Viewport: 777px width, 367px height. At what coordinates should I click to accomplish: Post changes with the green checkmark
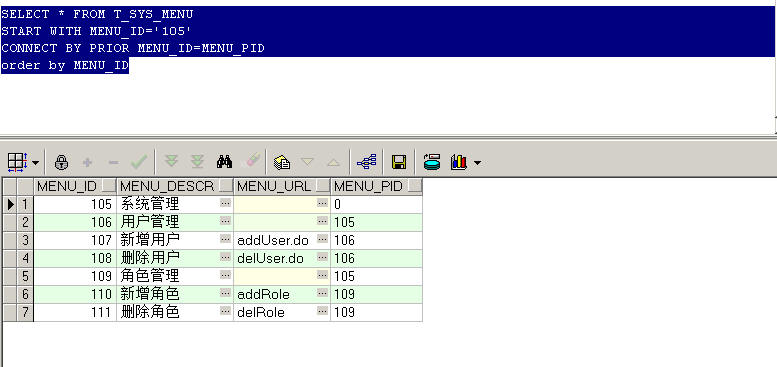(139, 162)
